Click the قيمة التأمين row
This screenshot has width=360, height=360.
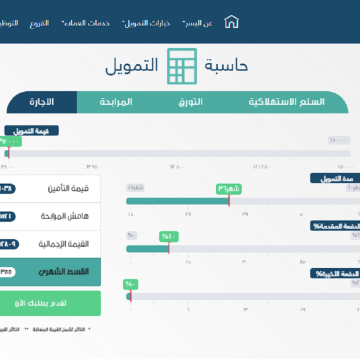[50, 189]
